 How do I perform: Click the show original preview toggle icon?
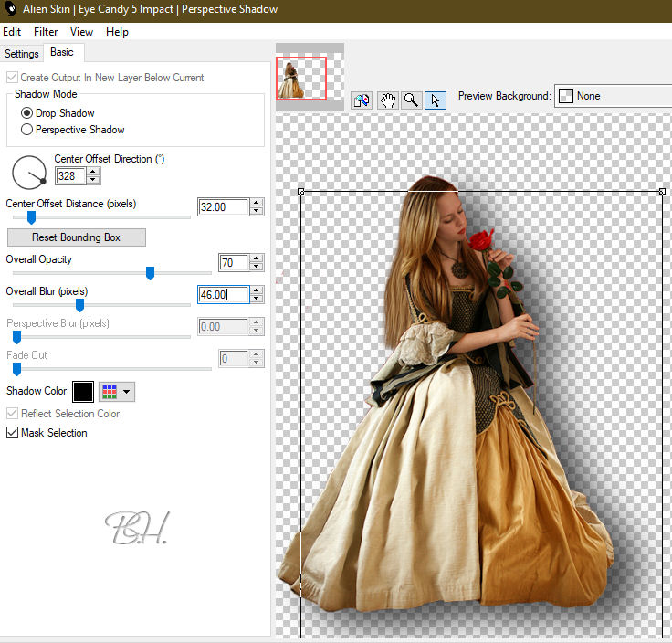(362, 100)
